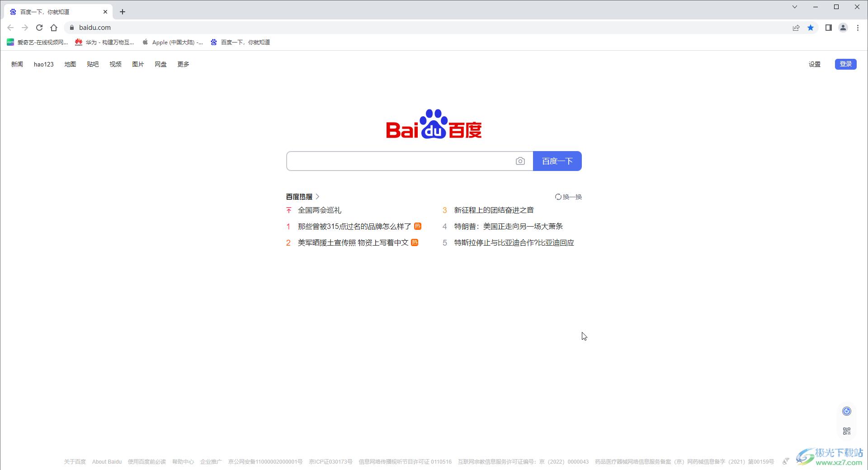Screen dimensions: 868x470
Task: Open hao123 in the top nav
Action: pos(44,64)
